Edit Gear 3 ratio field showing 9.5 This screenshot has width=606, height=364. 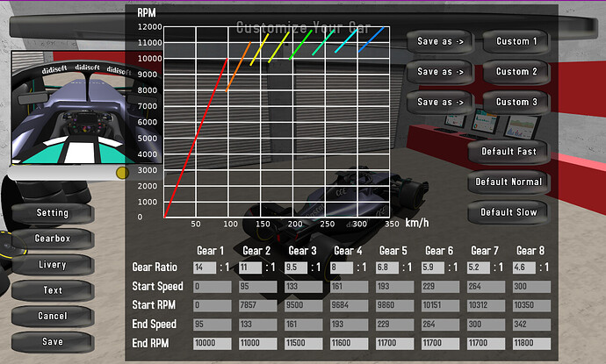296,268
